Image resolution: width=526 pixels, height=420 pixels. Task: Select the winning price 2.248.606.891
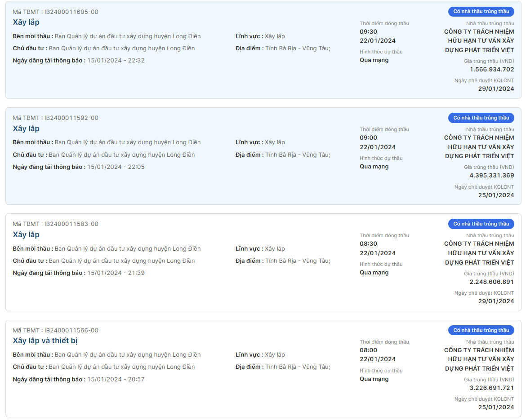491,282
